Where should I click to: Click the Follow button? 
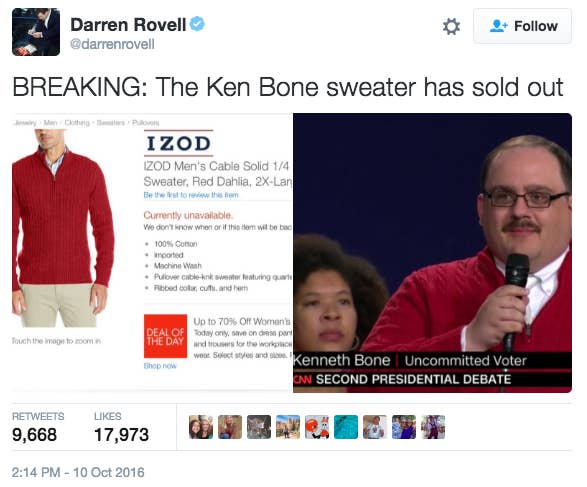(522, 26)
